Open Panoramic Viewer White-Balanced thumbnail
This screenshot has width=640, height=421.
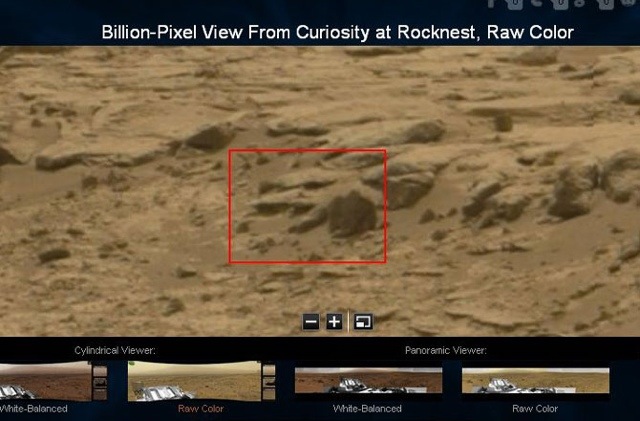click(x=368, y=381)
